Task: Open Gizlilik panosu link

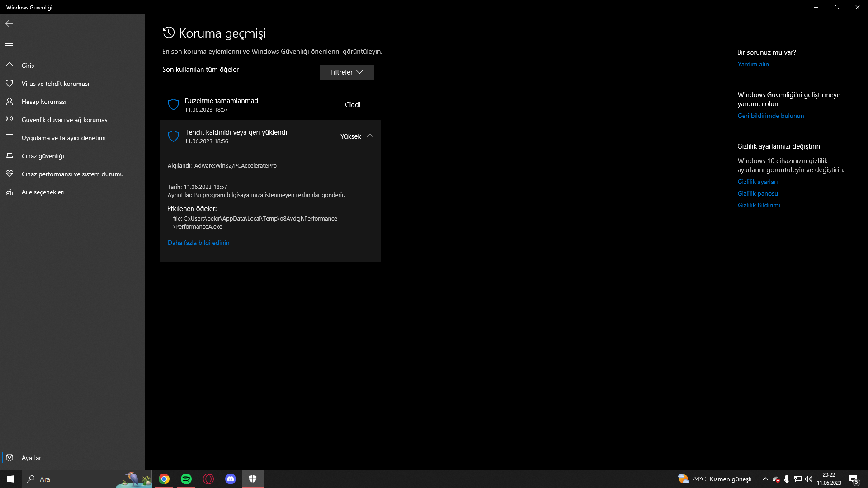Action: coord(757,193)
